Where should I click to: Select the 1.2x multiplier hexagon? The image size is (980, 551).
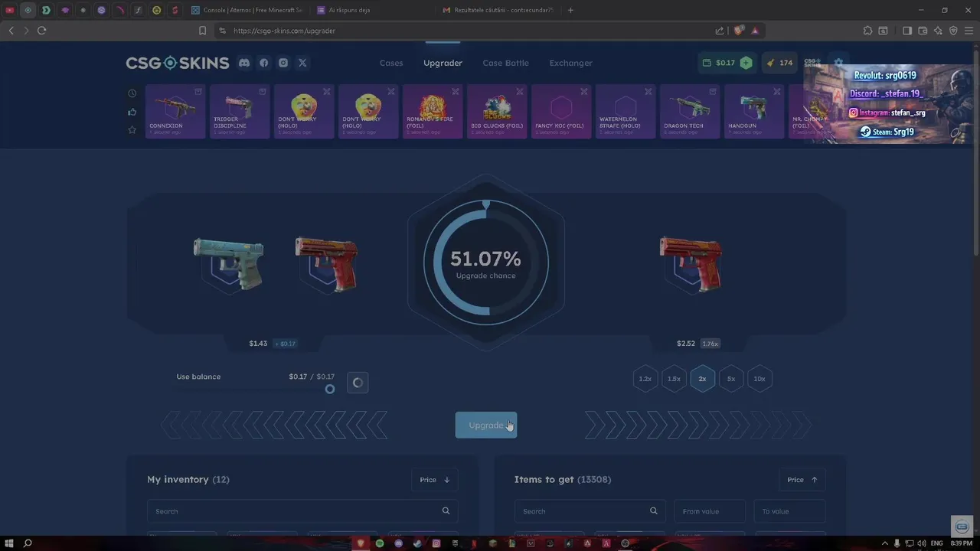point(645,379)
